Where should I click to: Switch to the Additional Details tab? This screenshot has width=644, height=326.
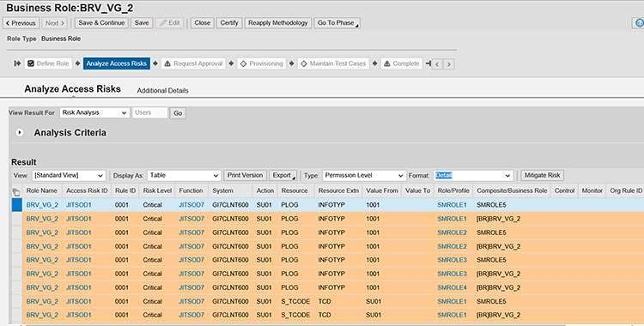pyautogui.click(x=162, y=91)
